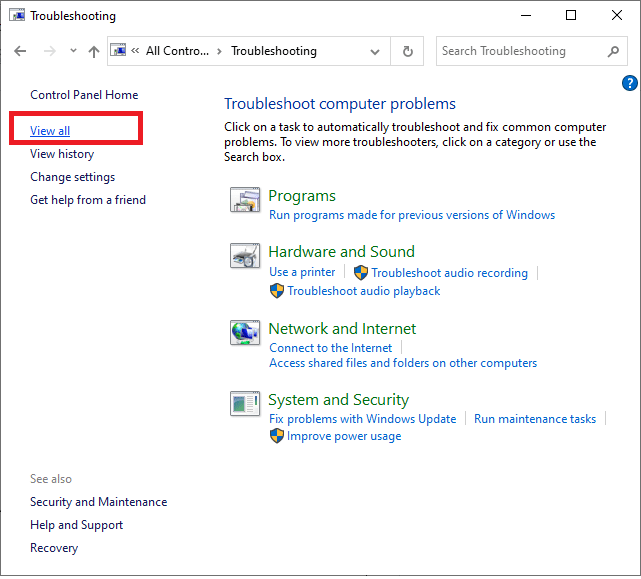Launch Fix problems with Windows Update
Viewport: 641px width, 579px height.
362,419
